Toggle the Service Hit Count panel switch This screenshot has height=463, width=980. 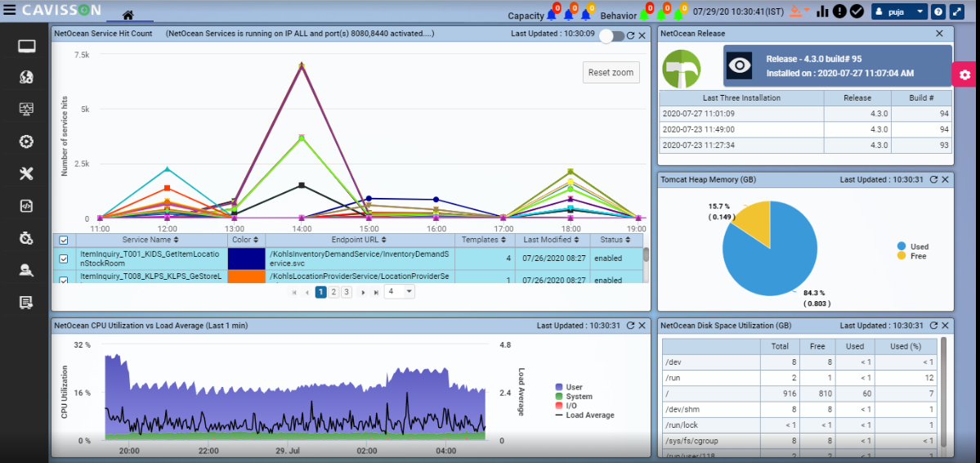tap(611, 36)
